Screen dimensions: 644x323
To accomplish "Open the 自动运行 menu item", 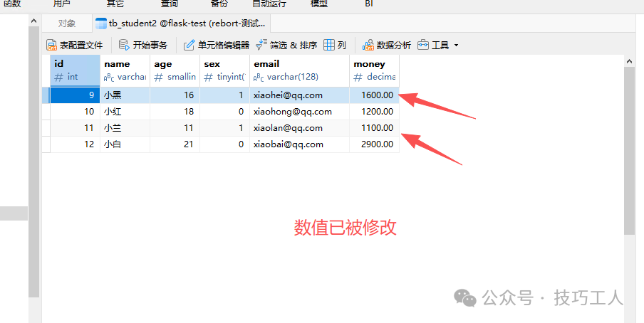I will [269, 4].
